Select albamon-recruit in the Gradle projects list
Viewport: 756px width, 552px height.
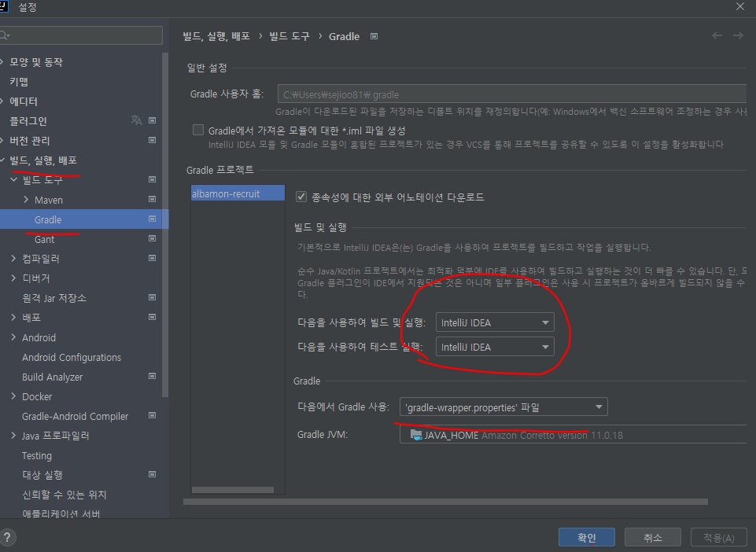point(238,193)
